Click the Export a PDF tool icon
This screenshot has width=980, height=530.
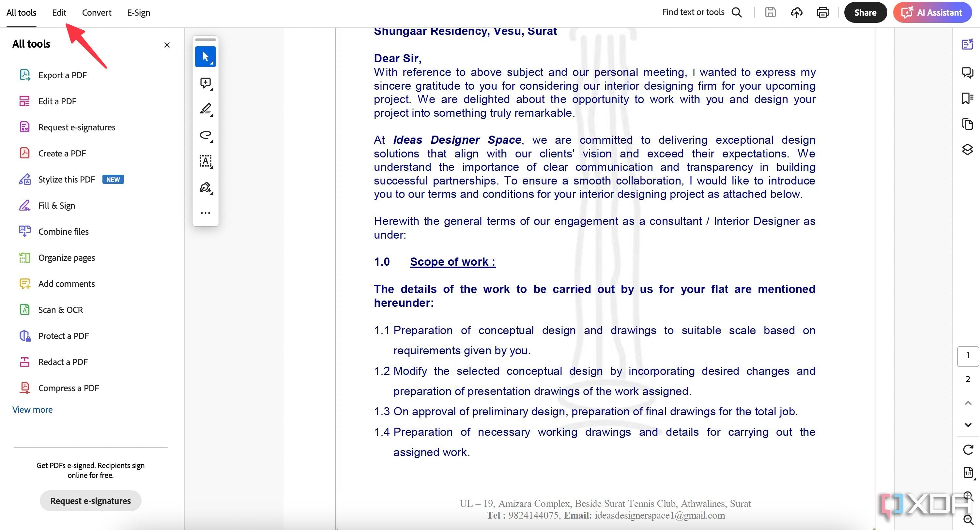(24, 74)
